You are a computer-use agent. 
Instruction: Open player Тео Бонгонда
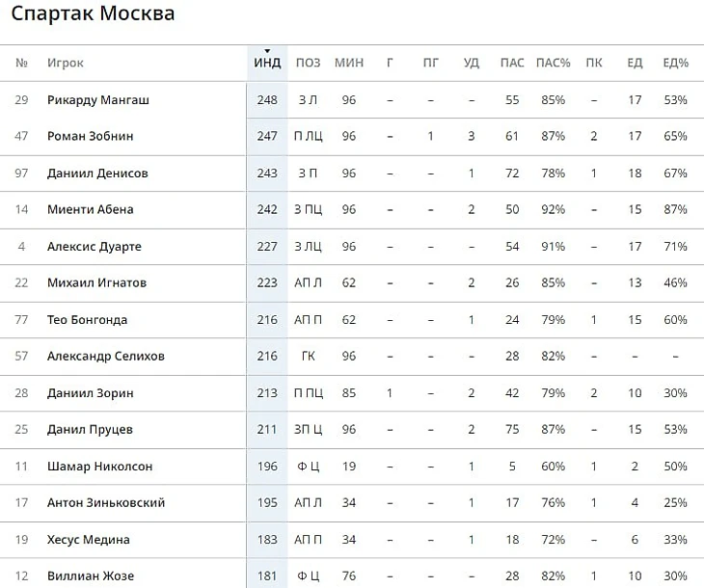[x=87, y=320]
